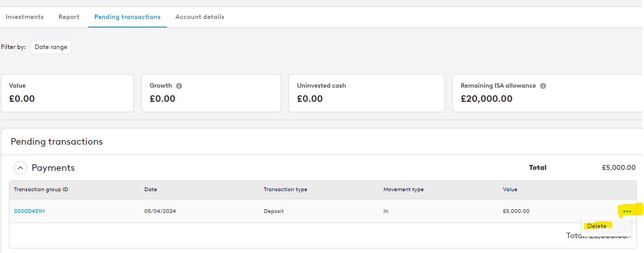
Task: Collapse the Payments section chevron
Action: point(20,168)
